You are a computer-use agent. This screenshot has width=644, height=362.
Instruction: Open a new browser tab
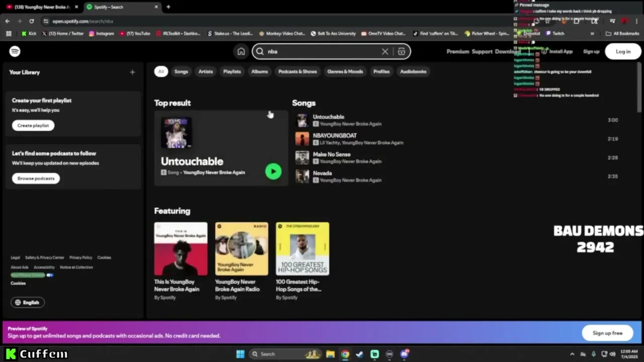[x=168, y=7]
